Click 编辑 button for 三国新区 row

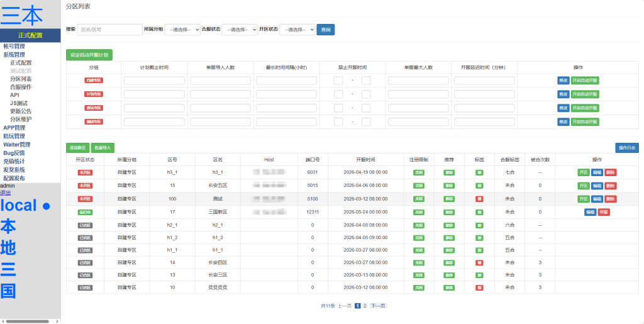(590, 212)
